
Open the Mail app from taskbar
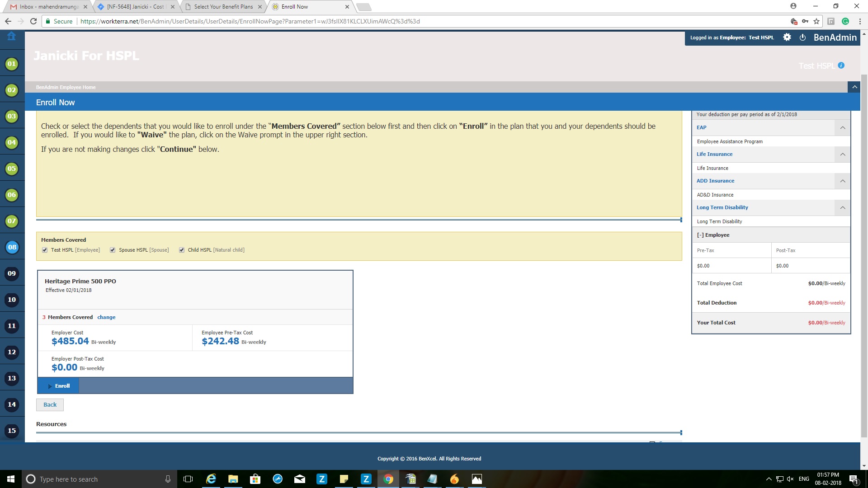300,479
